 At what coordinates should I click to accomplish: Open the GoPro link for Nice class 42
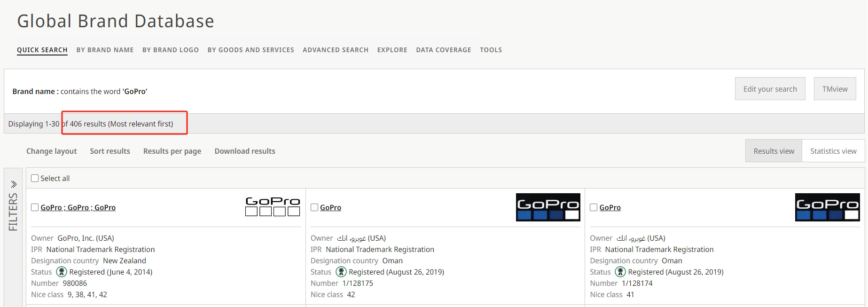(x=330, y=207)
